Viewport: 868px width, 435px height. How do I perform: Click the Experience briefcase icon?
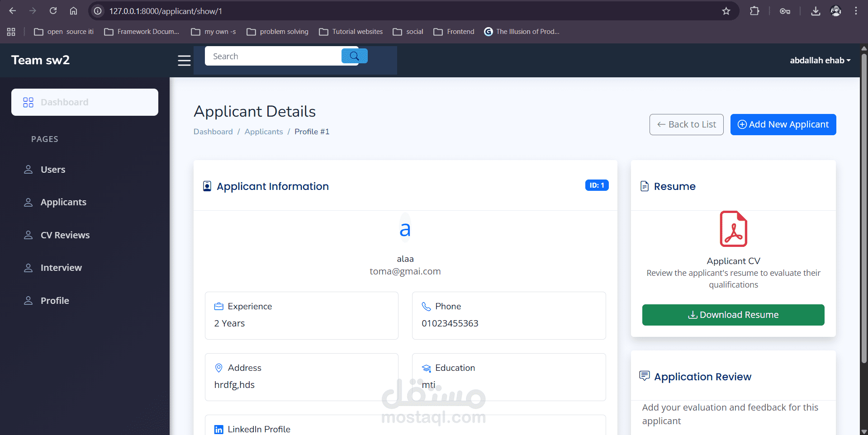click(x=219, y=307)
